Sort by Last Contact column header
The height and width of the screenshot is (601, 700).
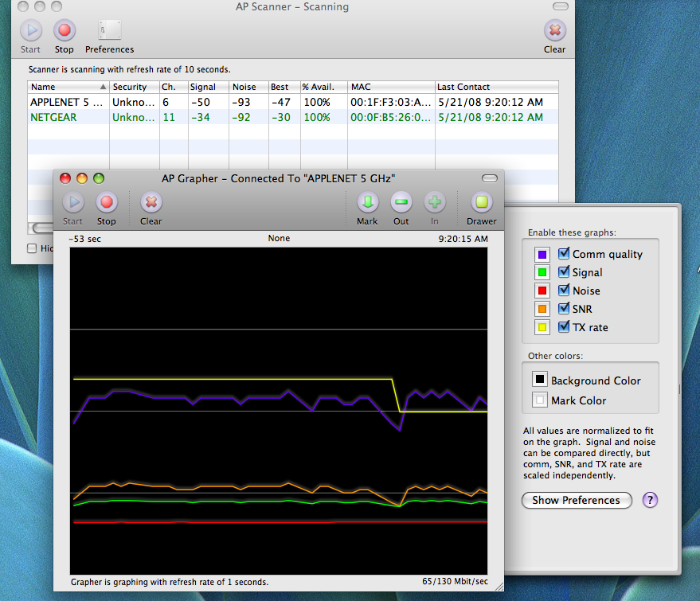pos(495,87)
